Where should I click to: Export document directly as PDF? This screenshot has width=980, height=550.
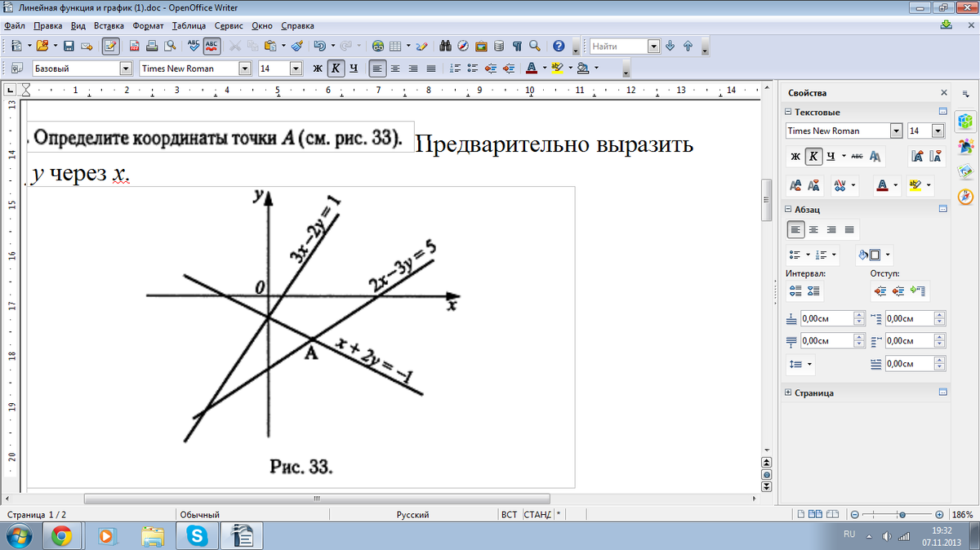pyautogui.click(x=135, y=46)
